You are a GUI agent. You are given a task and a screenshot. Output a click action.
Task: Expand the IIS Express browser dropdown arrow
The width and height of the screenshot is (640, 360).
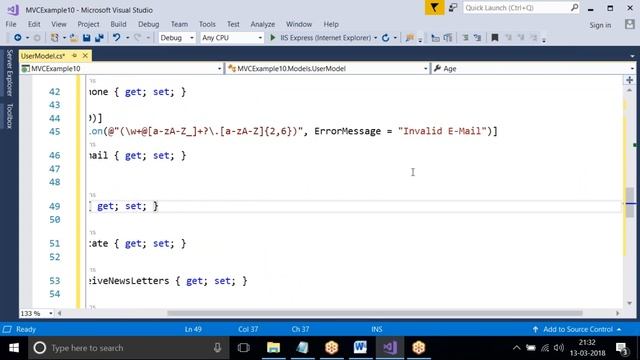pos(376,38)
